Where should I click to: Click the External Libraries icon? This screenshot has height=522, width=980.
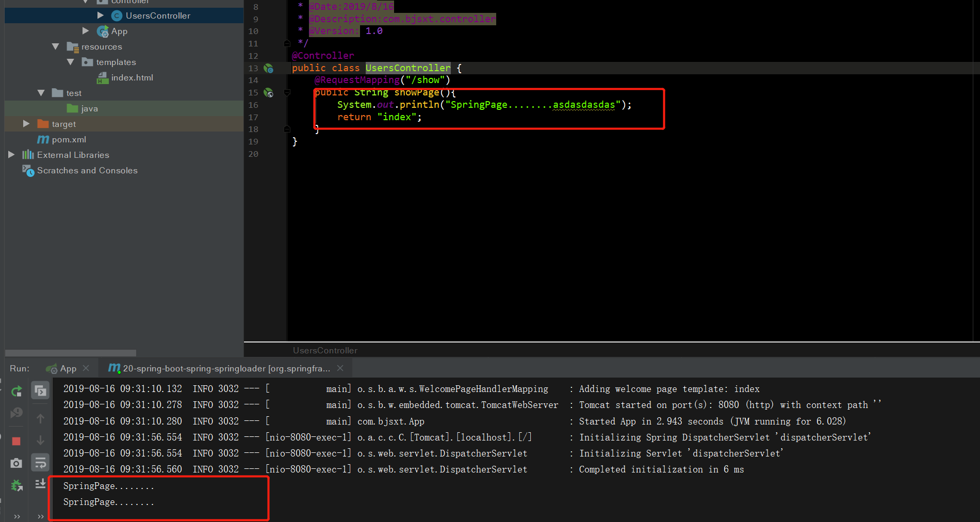(28, 155)
